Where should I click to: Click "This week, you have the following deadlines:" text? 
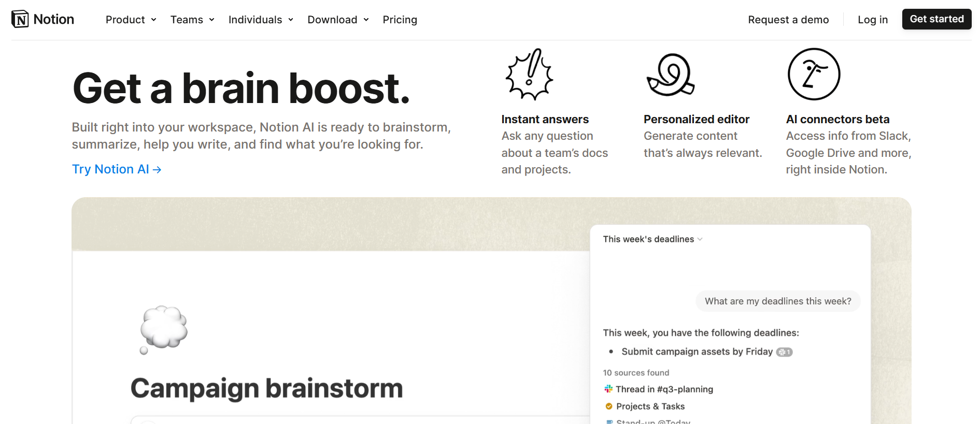pyautogui.click(x=701, y=333)
